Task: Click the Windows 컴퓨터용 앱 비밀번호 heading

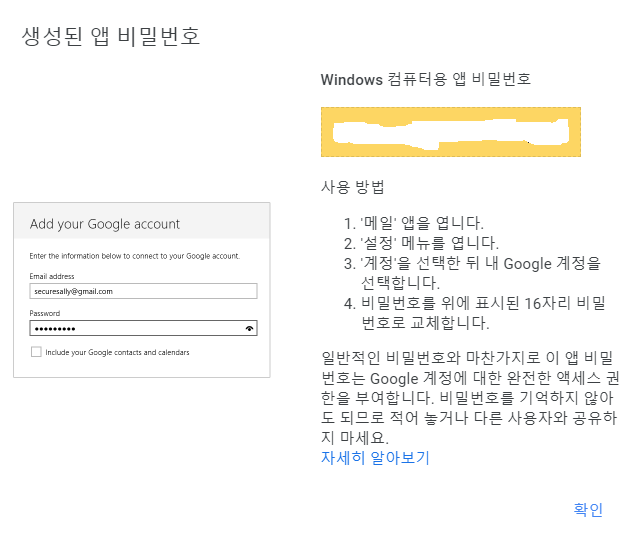Action: click(425, 80)
